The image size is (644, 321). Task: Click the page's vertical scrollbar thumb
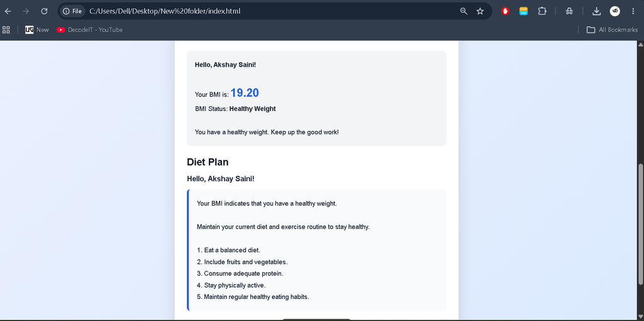click(641, 224)
